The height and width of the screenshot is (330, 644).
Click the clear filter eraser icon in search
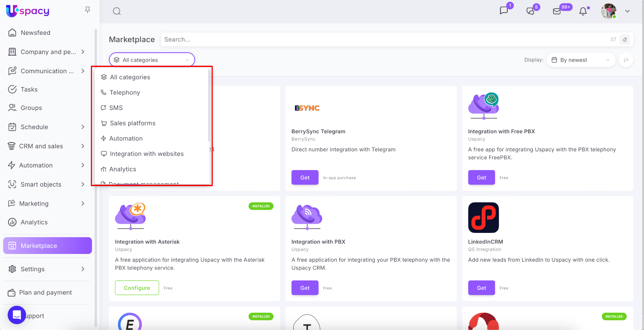(625, 40)
